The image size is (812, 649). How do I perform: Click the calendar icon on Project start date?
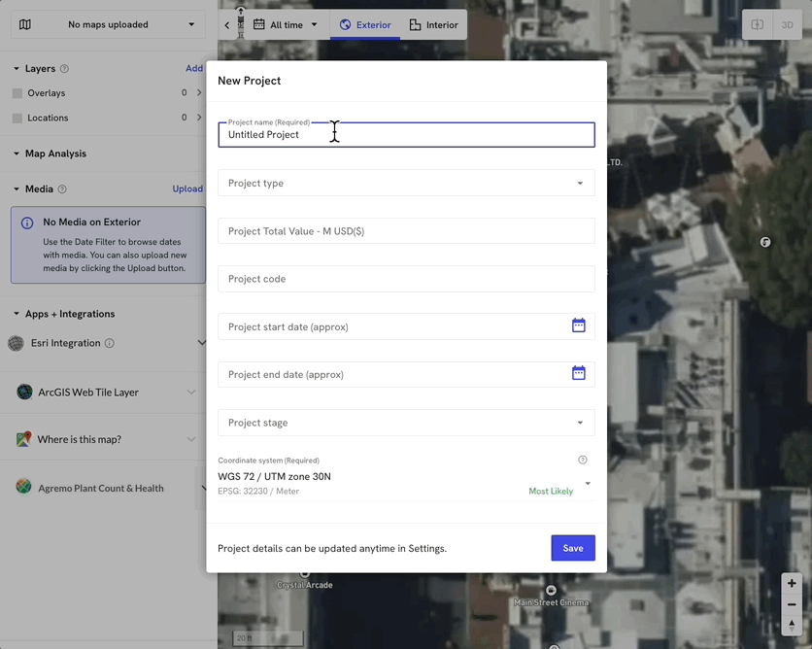tap(579, 326)
